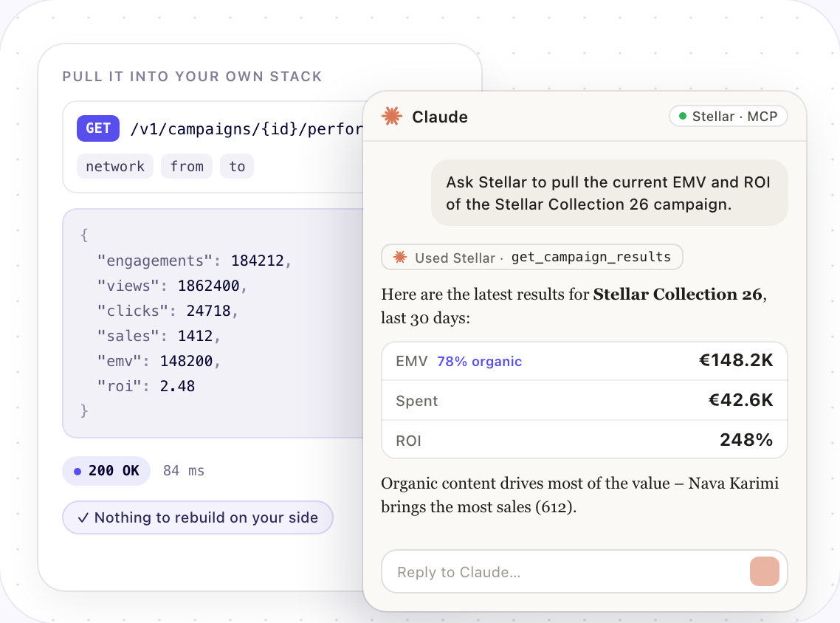Viewport: 840px width, 623px height.
Task: Click the Claude title in chat header
Action: coord(440,117)
